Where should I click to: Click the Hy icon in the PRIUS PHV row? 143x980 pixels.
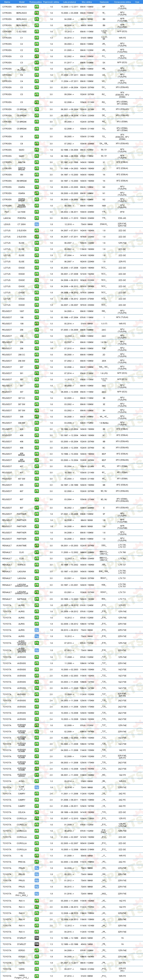click(37, 894)
